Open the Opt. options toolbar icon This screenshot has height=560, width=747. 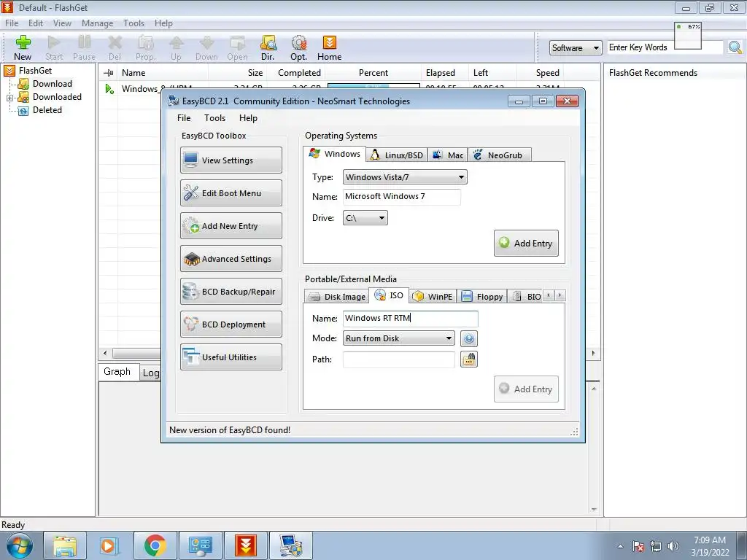298,47
